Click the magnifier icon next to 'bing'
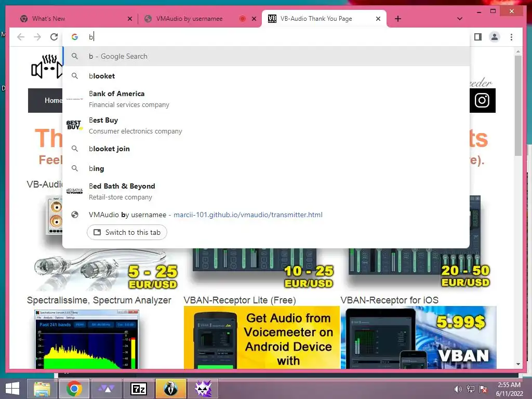The width and height of the screenshot is (532, 399). (x=75, y=168)
